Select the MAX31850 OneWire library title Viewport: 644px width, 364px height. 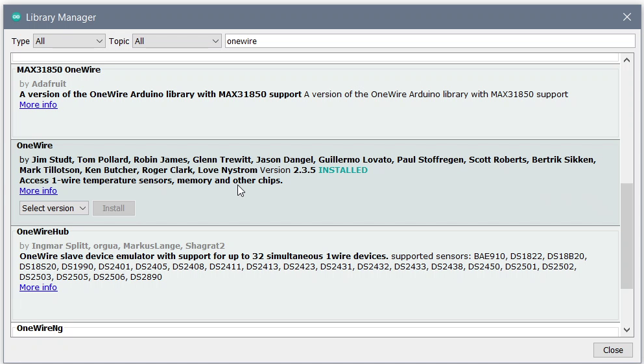pyautogui.click(x=59, y=70)
